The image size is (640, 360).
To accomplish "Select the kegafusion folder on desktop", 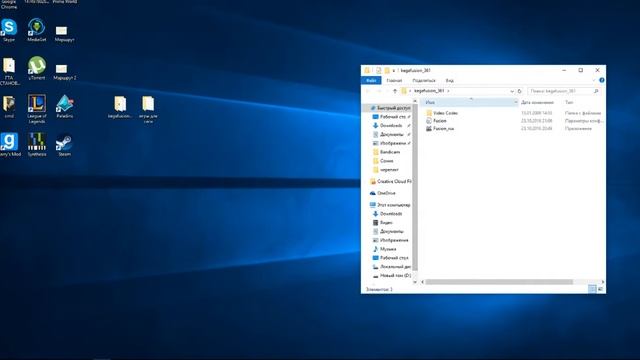I will (x=120, y=107).
